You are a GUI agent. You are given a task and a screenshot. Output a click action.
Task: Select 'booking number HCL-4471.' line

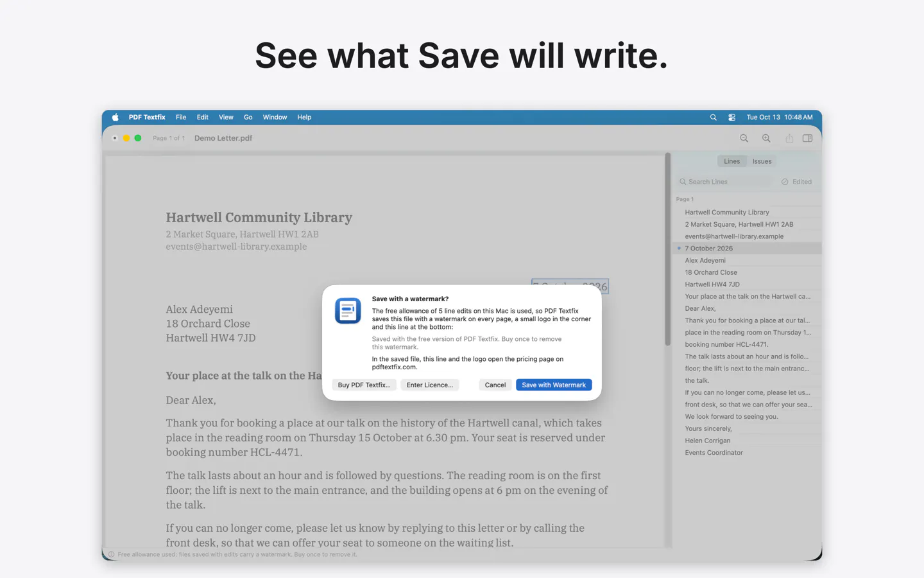[748, 344]
